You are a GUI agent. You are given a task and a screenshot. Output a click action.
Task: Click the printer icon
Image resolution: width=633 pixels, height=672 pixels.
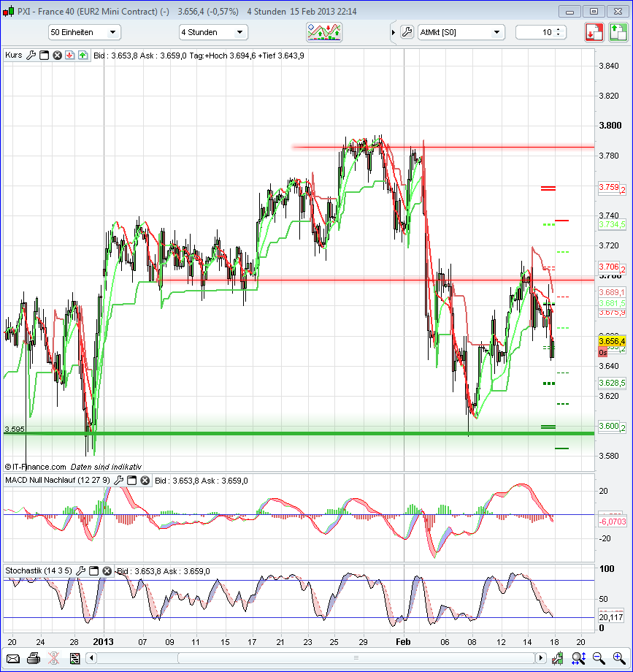[x=34, y=658]
